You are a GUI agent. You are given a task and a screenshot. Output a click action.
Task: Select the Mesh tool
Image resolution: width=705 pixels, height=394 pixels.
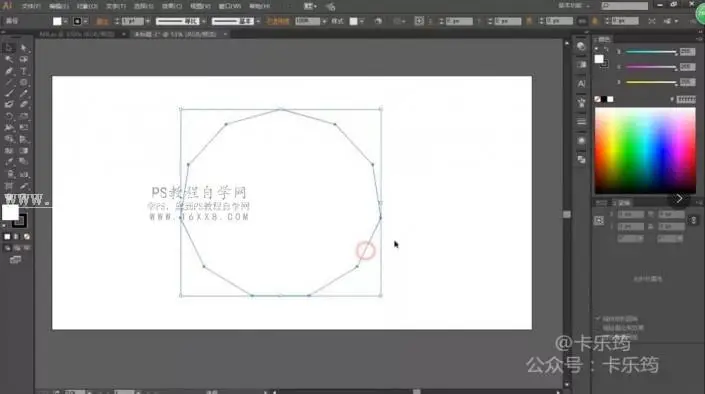pyautogui.click(x=9, y=151)
